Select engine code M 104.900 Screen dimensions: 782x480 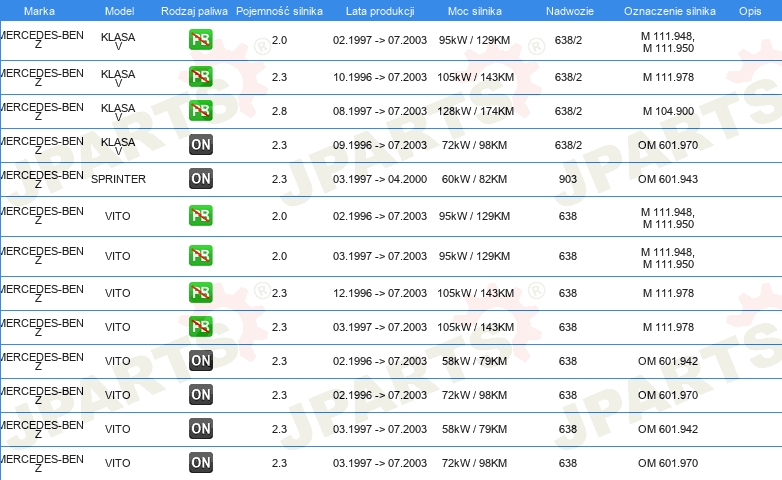668,111
